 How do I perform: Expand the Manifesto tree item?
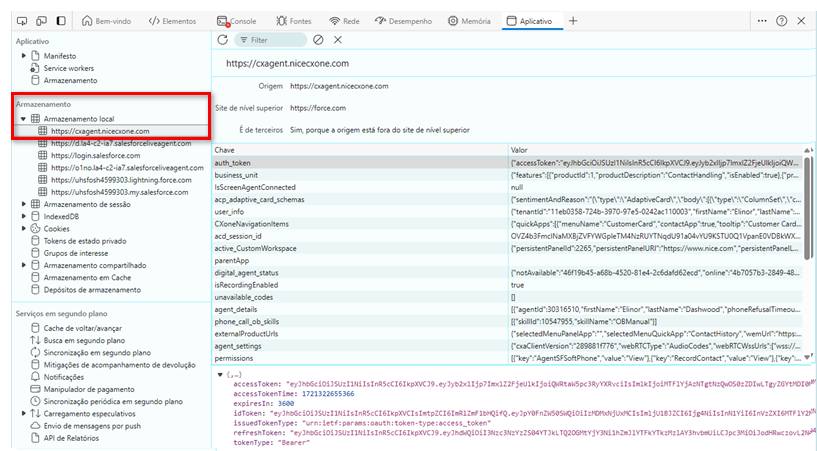click(24, 56)
